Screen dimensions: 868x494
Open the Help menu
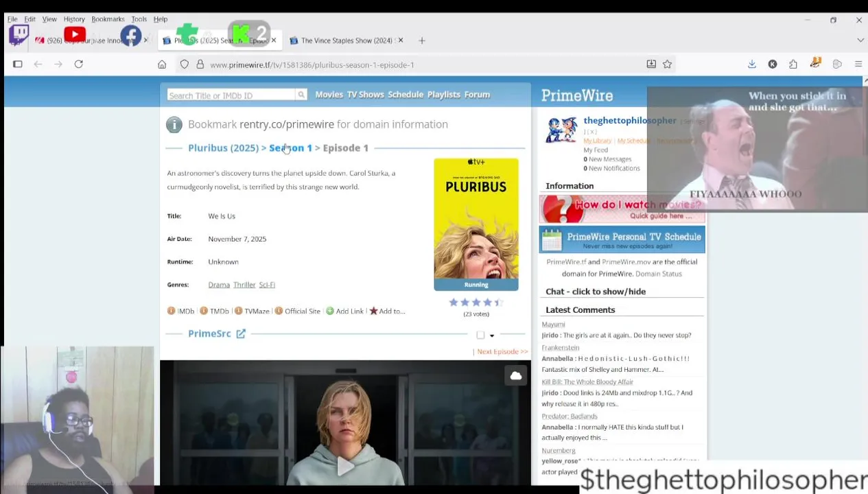coord(161,19)
